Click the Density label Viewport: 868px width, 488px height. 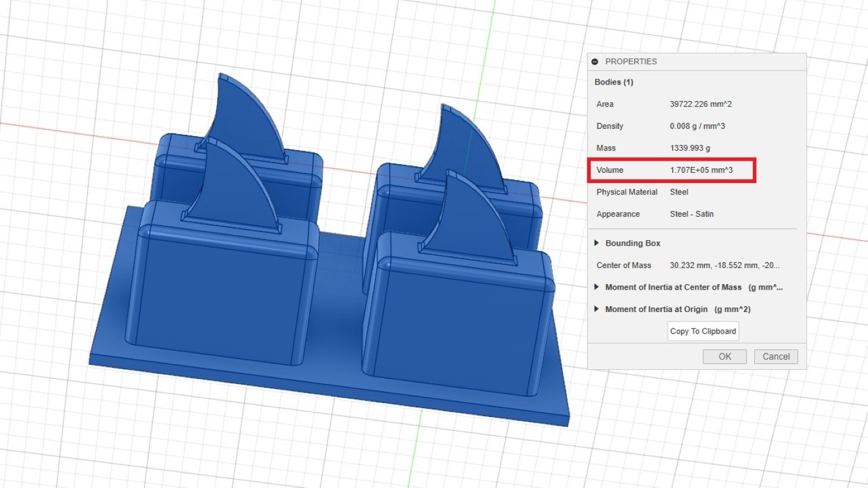click(x=610, y=126)
